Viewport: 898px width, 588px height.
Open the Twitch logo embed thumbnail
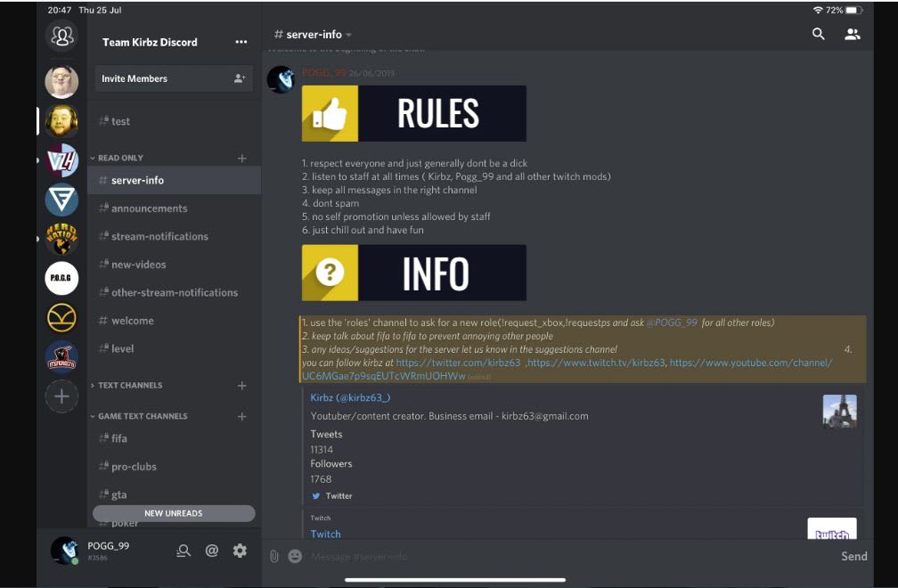[x=831, y=528]
